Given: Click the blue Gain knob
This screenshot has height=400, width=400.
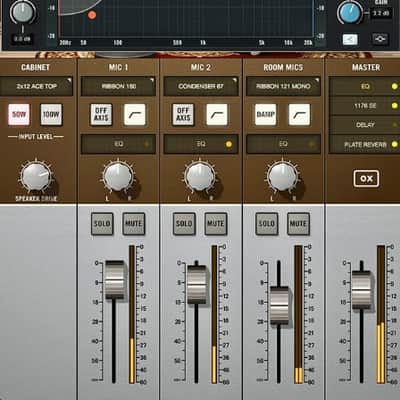Looking at the screenshot, I should (x=350, y=12).
